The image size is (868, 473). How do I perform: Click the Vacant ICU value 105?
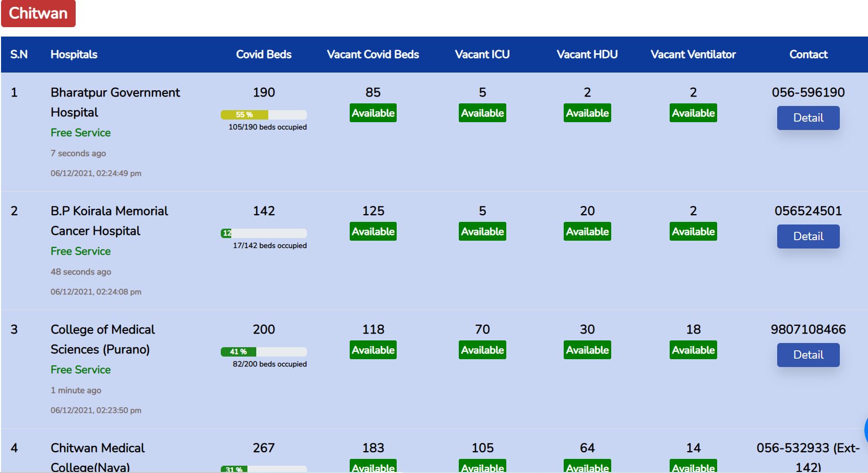pyautogui.click(x=483, y=448)
